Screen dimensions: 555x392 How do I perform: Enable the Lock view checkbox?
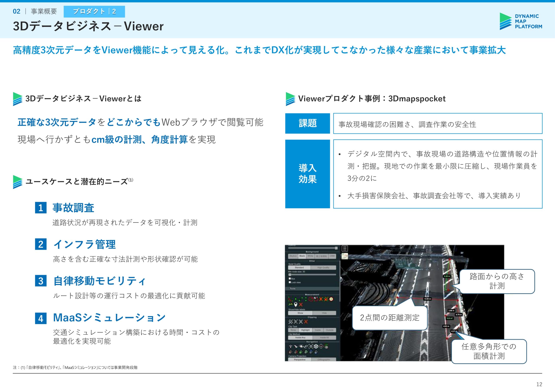[x=290, y=282]
